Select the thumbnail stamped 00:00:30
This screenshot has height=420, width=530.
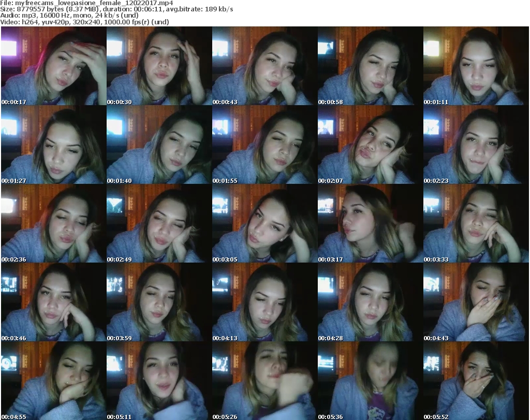(x=159, y=66)
